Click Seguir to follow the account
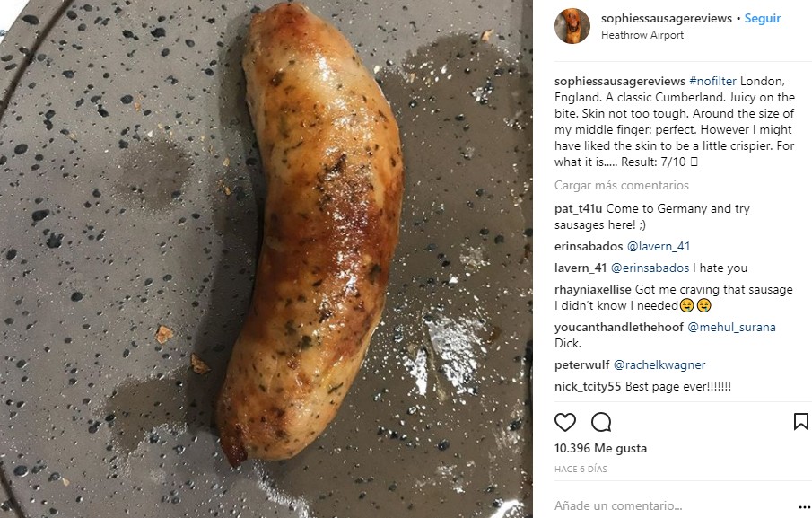The image size is (812, 518). [763, 19]
